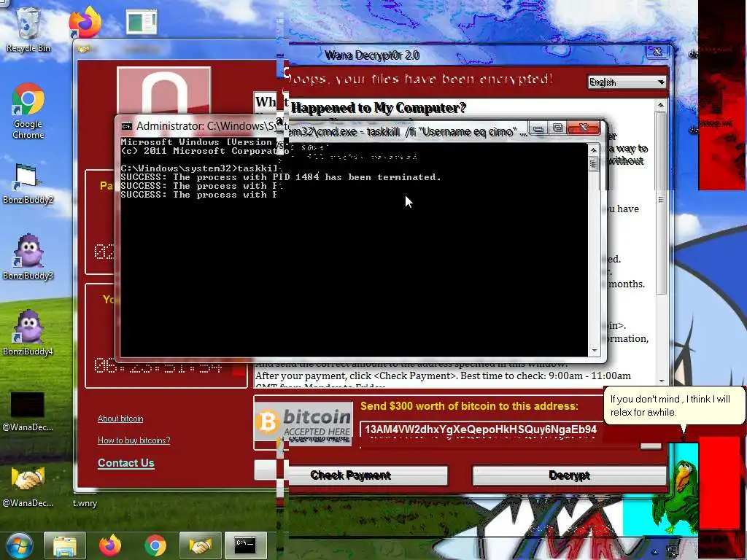This screenshot has height=560, width=747.
Task: Launch the BonziBuddy3 desktop shortcut
Action: 28,257
